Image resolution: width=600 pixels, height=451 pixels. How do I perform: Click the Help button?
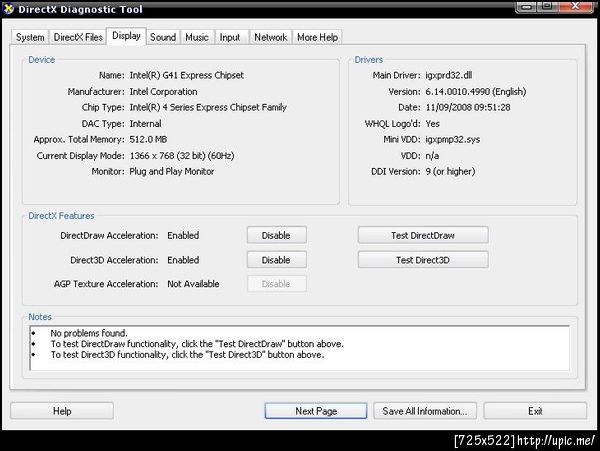(x=62, y=411)
